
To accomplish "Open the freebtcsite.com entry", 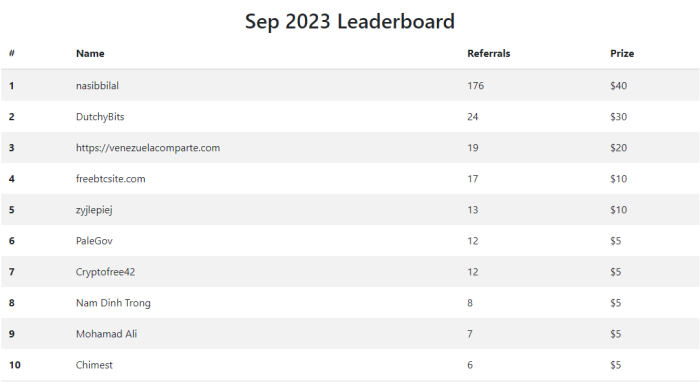I will pyautogui.click(x=111, y=179).
